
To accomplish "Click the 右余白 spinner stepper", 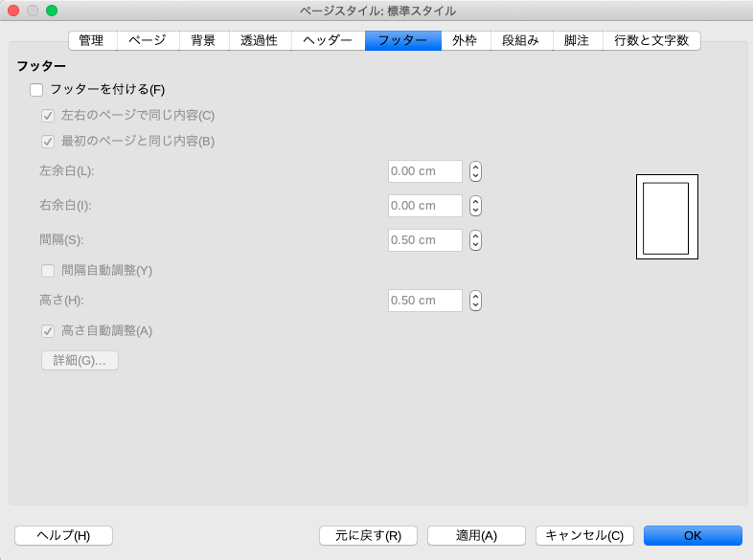I will pos(475,206).
